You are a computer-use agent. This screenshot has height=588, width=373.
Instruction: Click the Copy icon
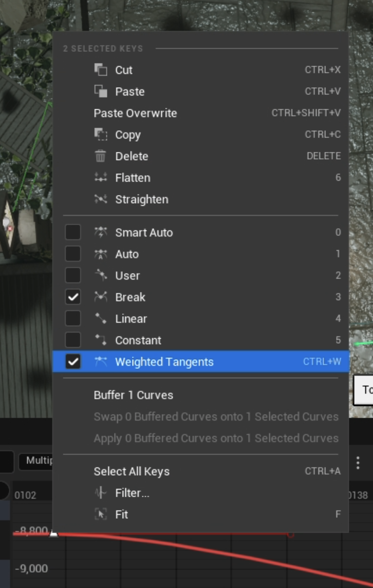click(x=101, y=134)
